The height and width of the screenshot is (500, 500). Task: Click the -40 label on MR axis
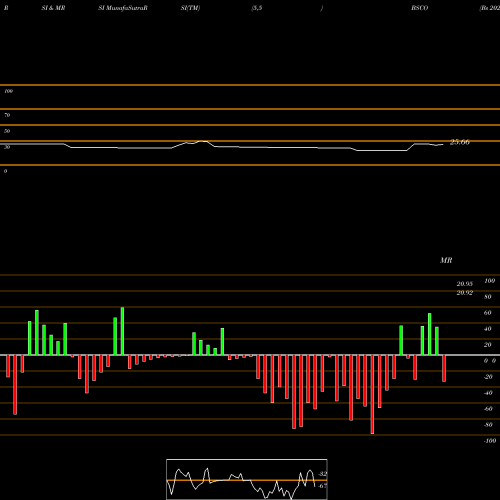click(x=488, y=393)
